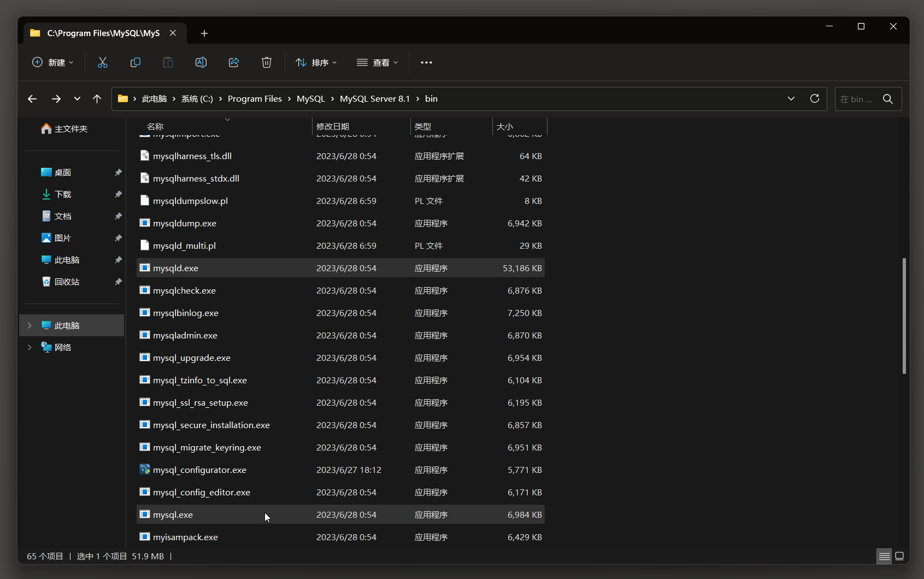
Task: Click the mysql_configurator.exe file icon
Action: click(x=145, y=469)
